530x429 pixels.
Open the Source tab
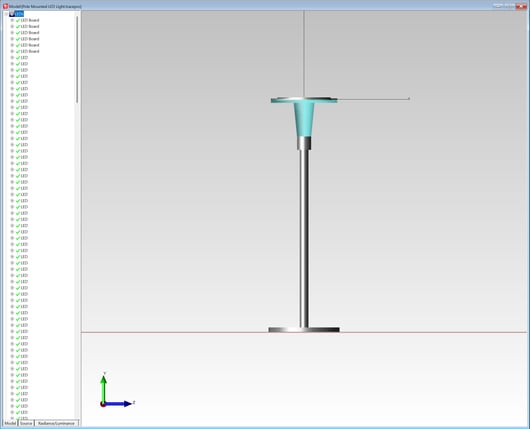[x=26, y=423]
